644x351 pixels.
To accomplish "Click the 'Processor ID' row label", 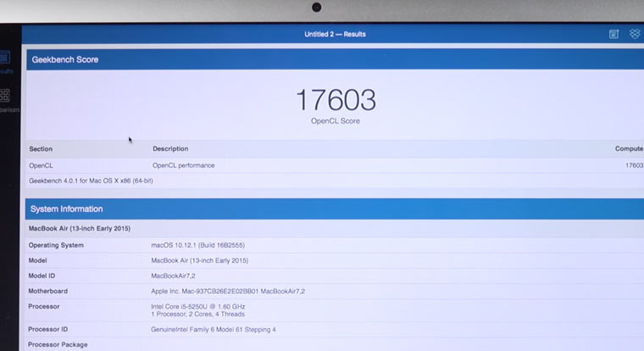I will (x=47, y=329).
